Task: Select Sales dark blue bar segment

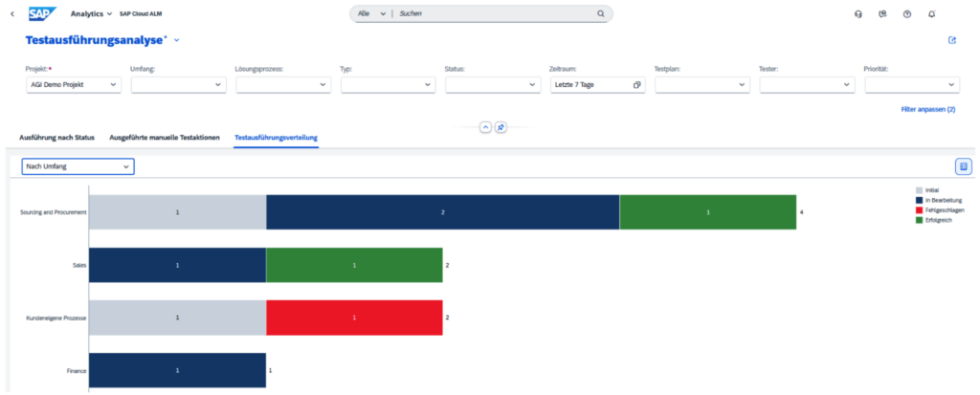Action: pyautogui.click(x=177, y=265)
